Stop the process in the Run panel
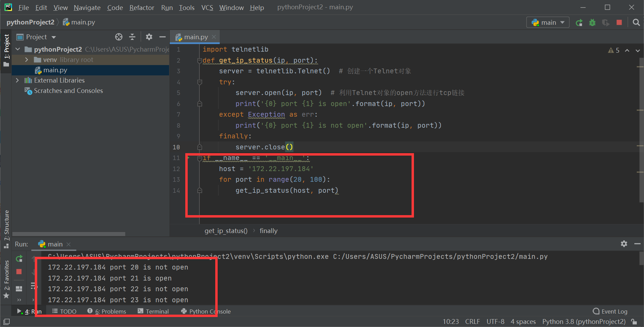The image size is (644, 327). click(19, 272)
